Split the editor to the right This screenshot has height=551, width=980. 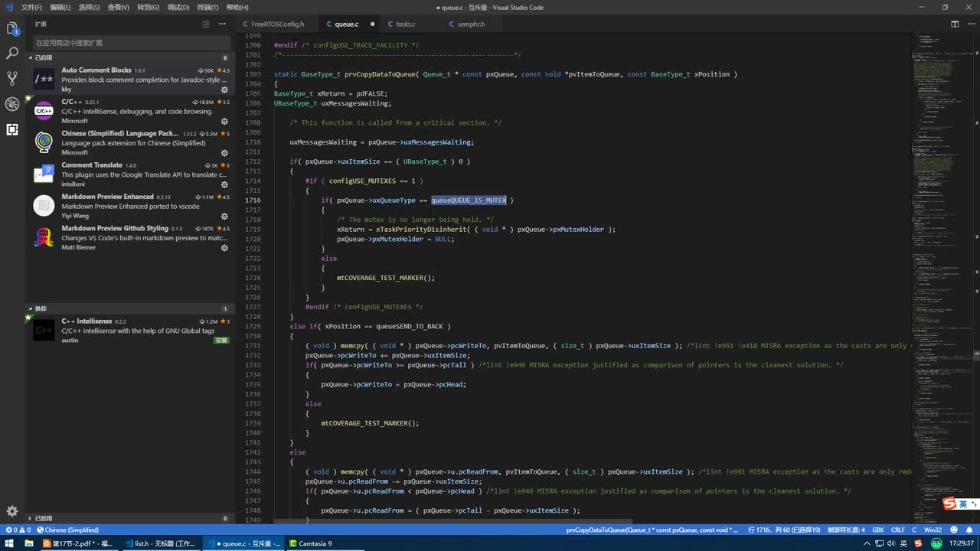tap(955, 24)
